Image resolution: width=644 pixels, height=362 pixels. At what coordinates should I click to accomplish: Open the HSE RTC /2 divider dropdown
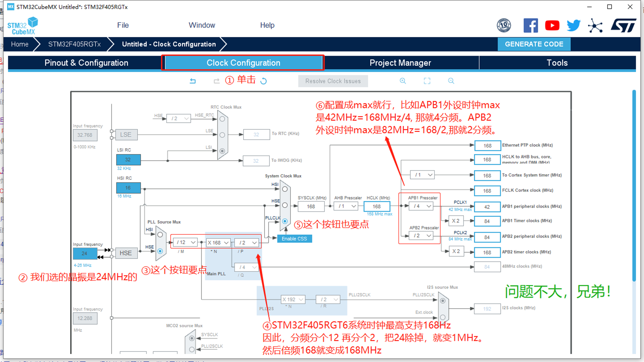[x=179, y=119]
